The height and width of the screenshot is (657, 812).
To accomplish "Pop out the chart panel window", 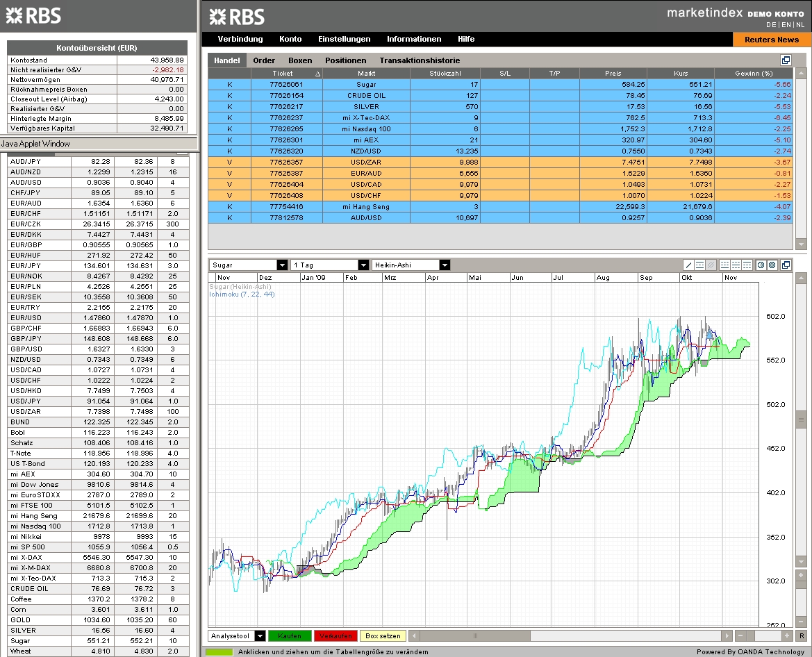I will coord(786,265).
